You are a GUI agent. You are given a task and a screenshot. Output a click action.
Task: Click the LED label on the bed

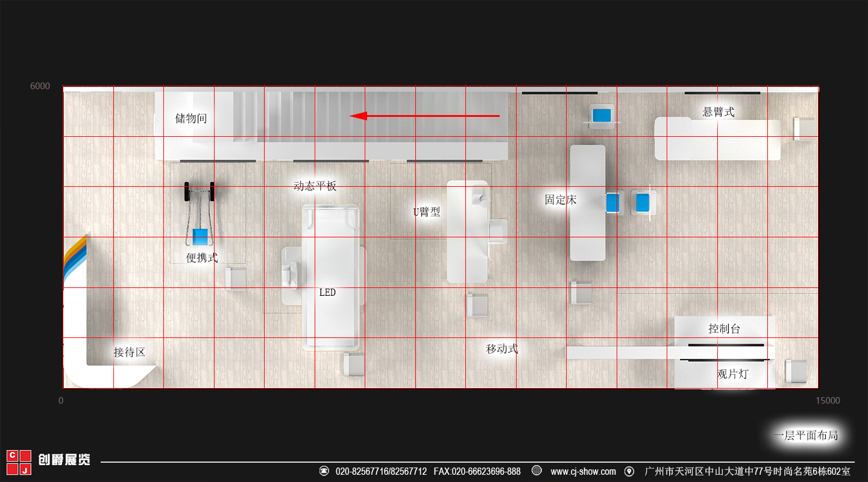[x=327, y=292]
